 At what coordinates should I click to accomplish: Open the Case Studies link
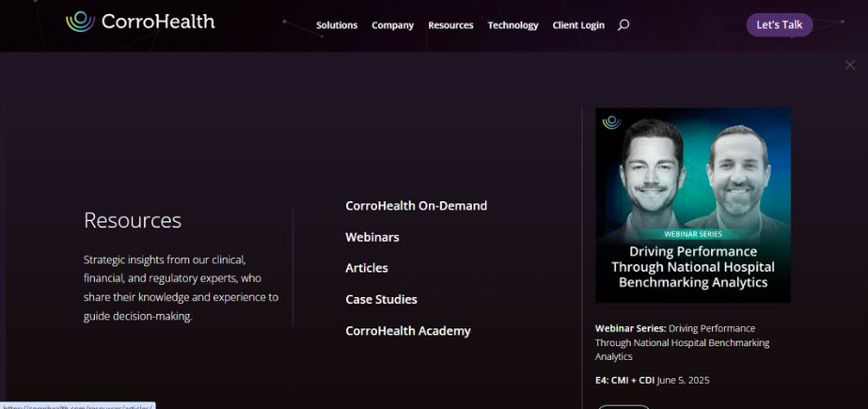coord(382,299)
